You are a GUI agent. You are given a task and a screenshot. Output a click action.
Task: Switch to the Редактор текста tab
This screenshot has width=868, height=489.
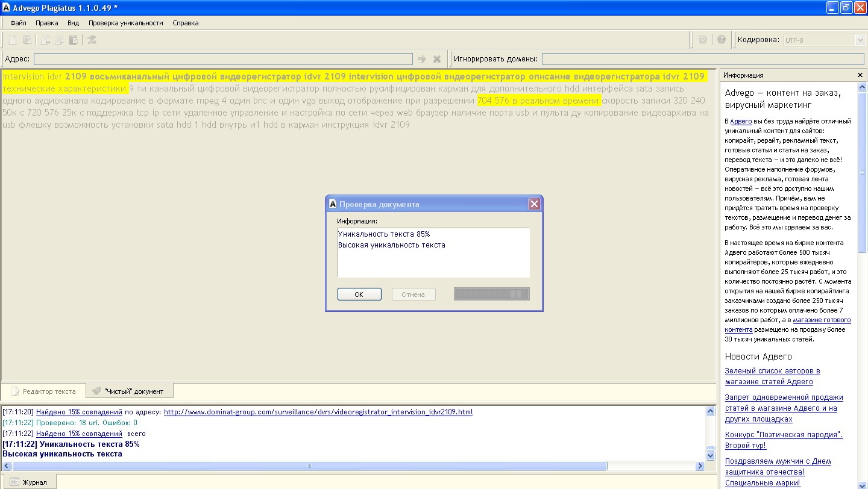click(x=43, y=391)
